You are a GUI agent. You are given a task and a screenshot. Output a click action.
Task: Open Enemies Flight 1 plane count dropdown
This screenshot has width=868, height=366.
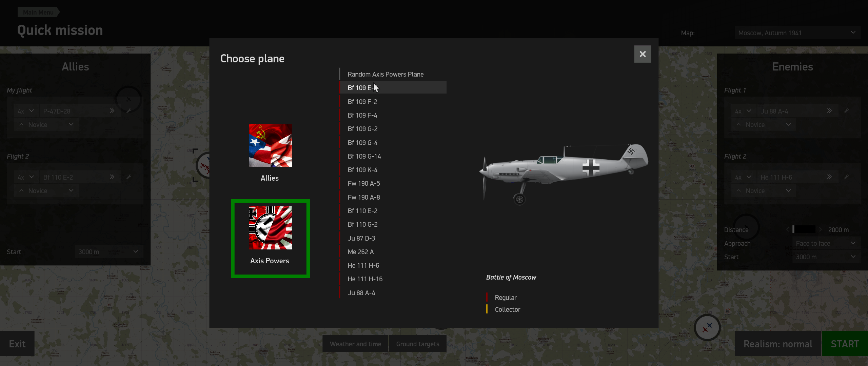743,111
